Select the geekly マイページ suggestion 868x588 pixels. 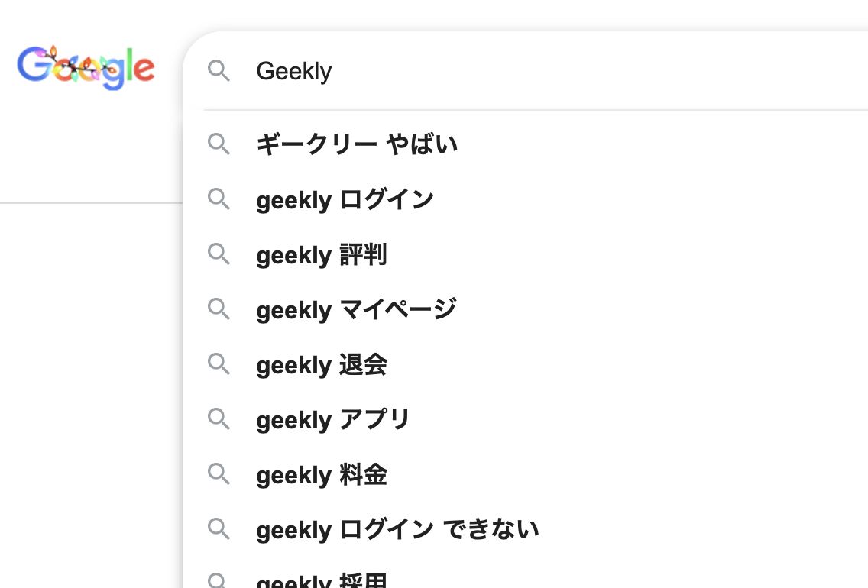pyautogui.click(x=356, y=309)
